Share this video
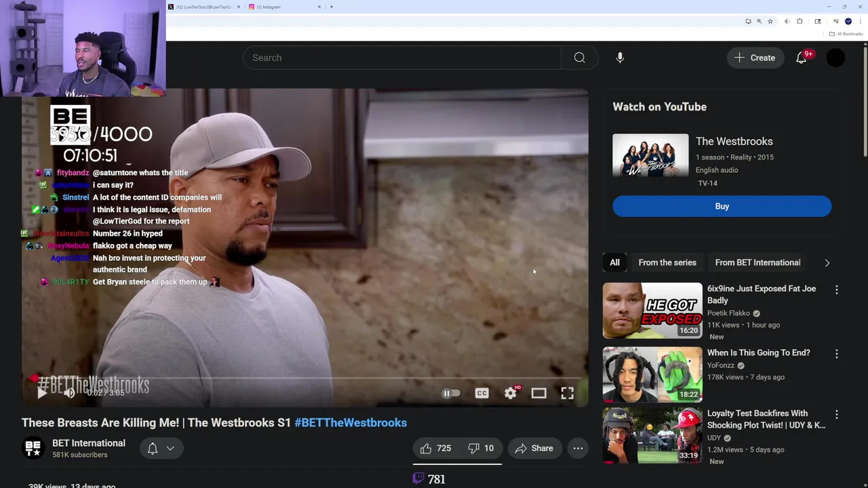 coord(534,448)
